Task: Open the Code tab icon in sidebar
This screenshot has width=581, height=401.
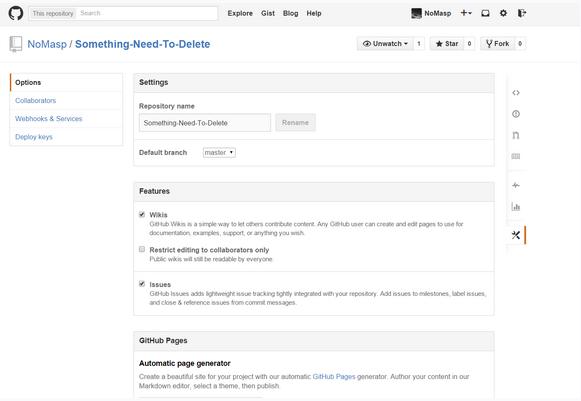Action: tap(516, 93)
